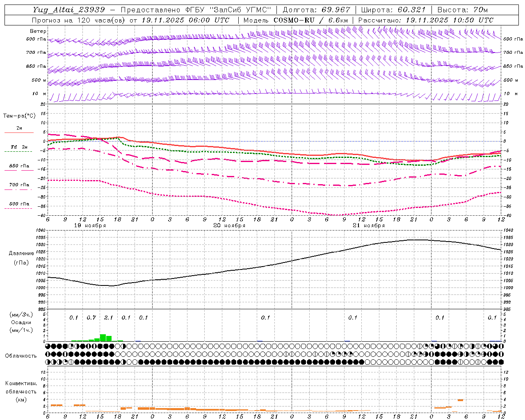Viewport: 525px width, 420px height.
Task: Click the Ветер wind panel label
Action: (x=38, y=31)
